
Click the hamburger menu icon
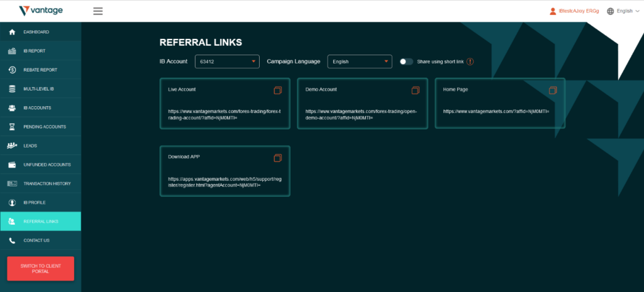click(97, 11)
